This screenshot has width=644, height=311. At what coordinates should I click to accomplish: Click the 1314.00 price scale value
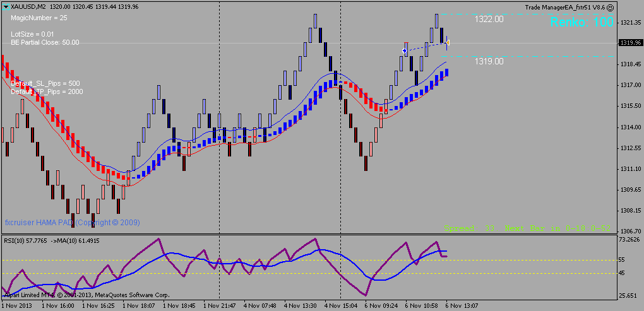pos(631,127)
